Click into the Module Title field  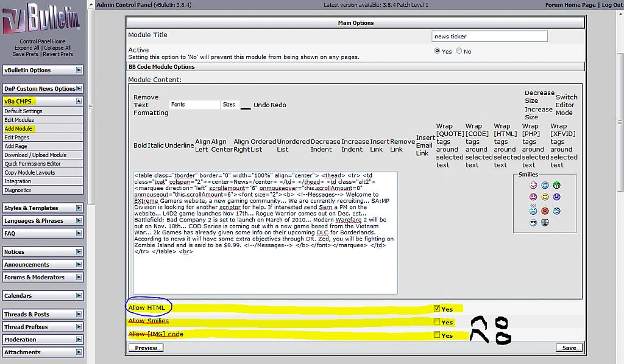[489, 37]
